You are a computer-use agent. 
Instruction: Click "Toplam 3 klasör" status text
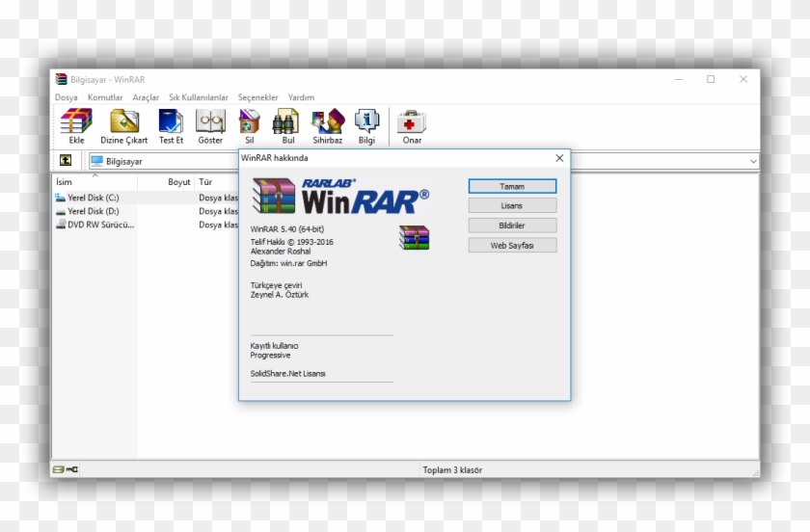click(452, 470)
